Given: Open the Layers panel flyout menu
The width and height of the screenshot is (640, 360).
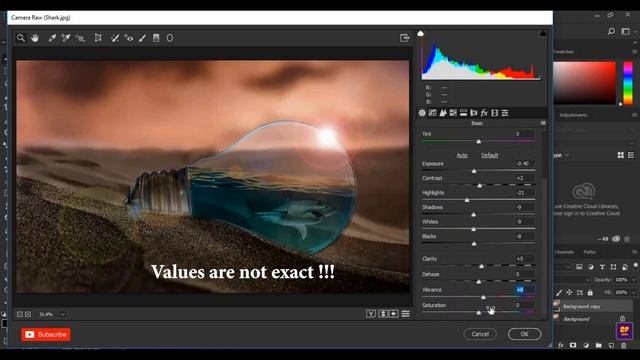Looking at the screenshot, I should (x=635, y=252).
